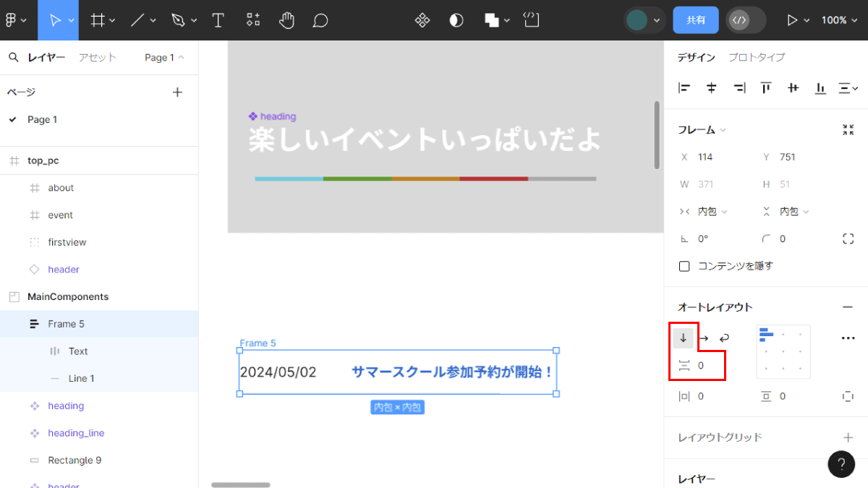Select the Line shape tool
The width and height of the screenshot is (868, 488).
point(137,20)
